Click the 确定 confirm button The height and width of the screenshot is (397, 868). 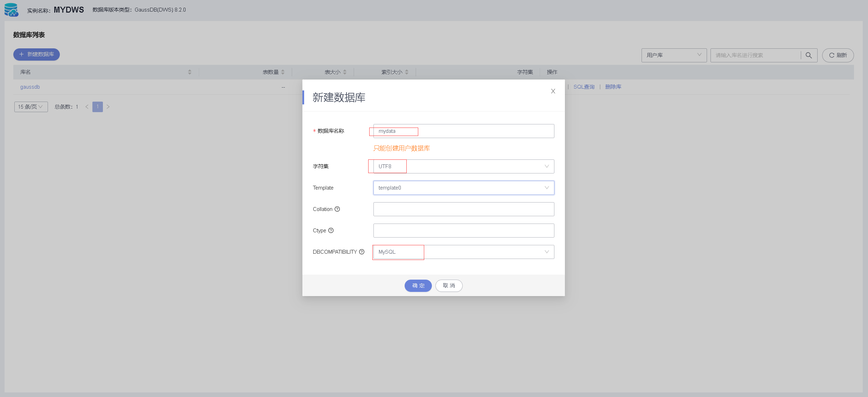point(418,286)
